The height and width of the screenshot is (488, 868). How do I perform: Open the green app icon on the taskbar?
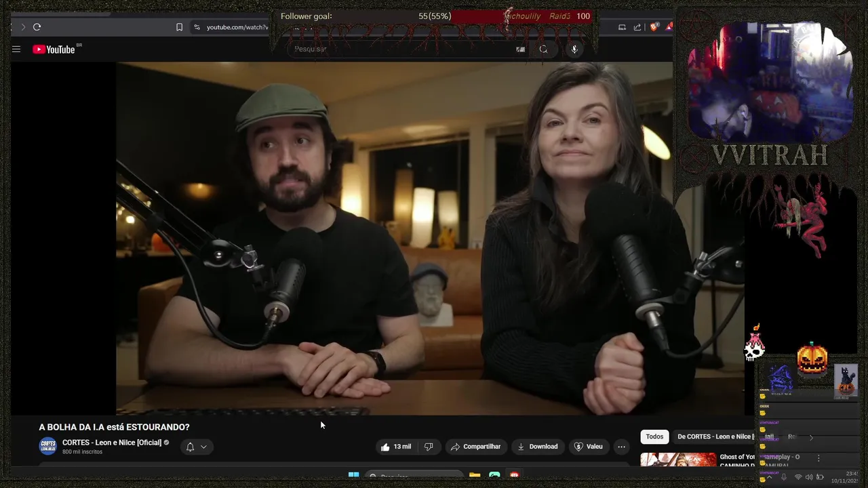pos(494,475)
